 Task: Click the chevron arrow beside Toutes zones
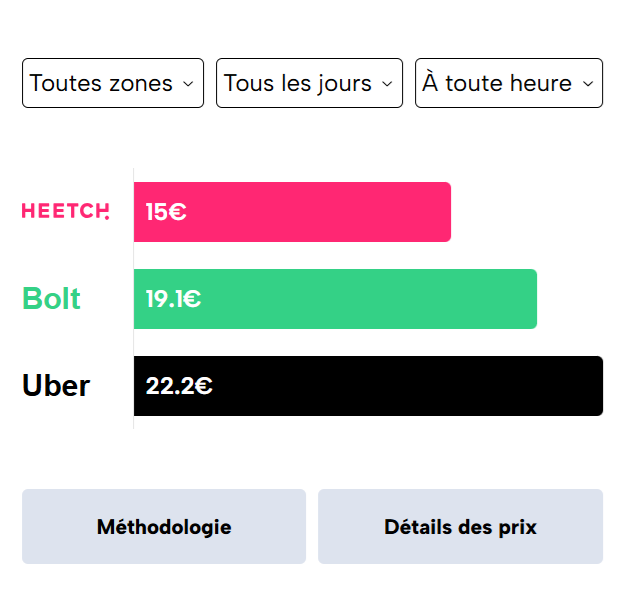[188, 84]
